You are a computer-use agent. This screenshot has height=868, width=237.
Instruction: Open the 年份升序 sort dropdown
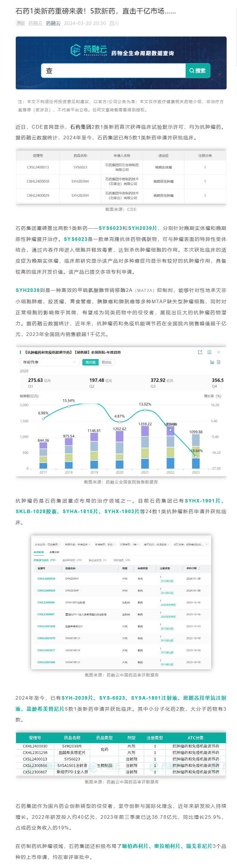49,362
